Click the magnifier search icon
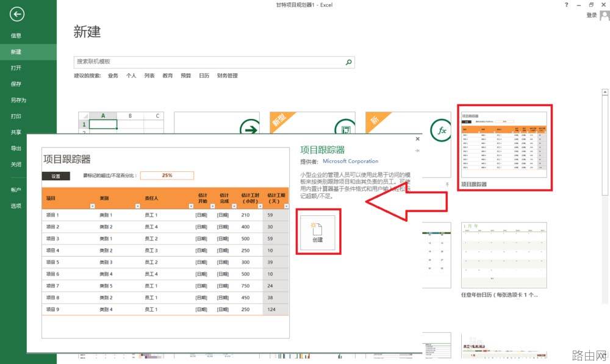Viewport: 610px width, 364px height. (348, 62)
